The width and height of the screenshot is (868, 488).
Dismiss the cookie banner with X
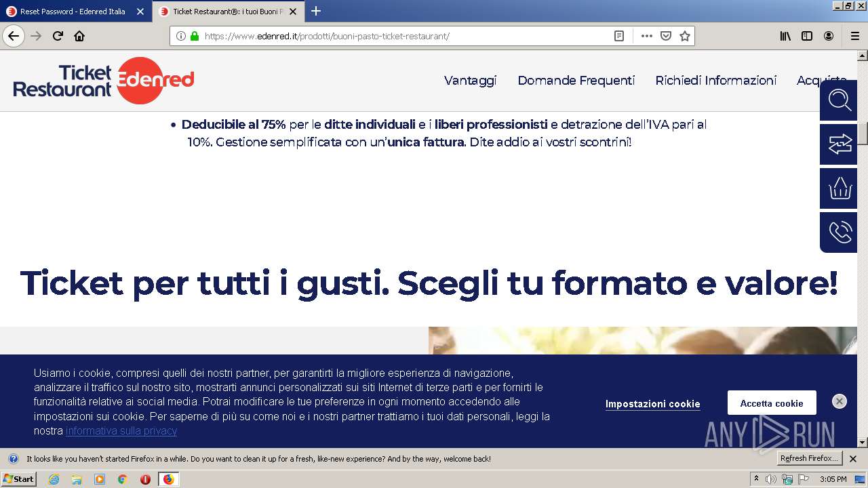point(840,401)
